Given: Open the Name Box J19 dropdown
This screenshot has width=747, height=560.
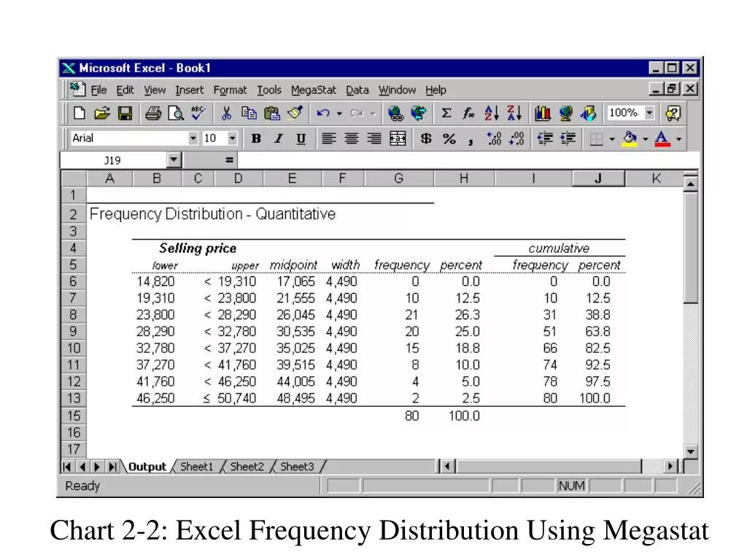Looking at the screenshot, I should coord(174,160).
